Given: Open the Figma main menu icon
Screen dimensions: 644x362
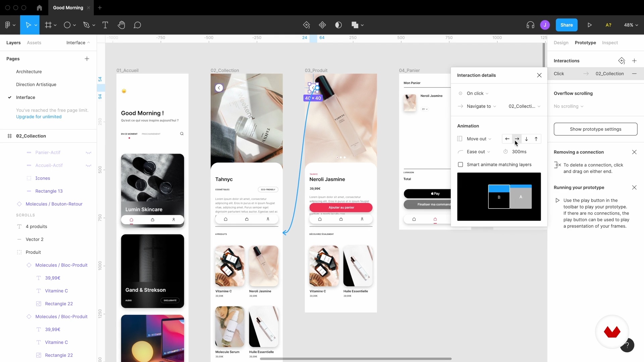Looking at the screenshot, I should (x=8, y=25).
